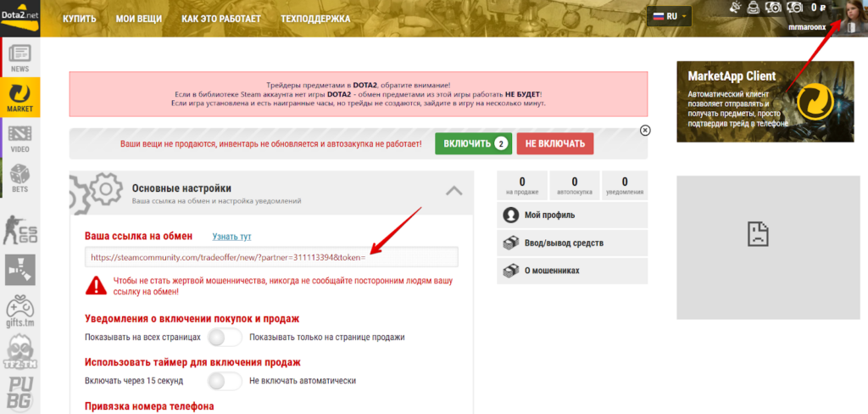Screen dimensions: 868x414
Task: Select the MARKET sidebar icon
Action: 20,98
